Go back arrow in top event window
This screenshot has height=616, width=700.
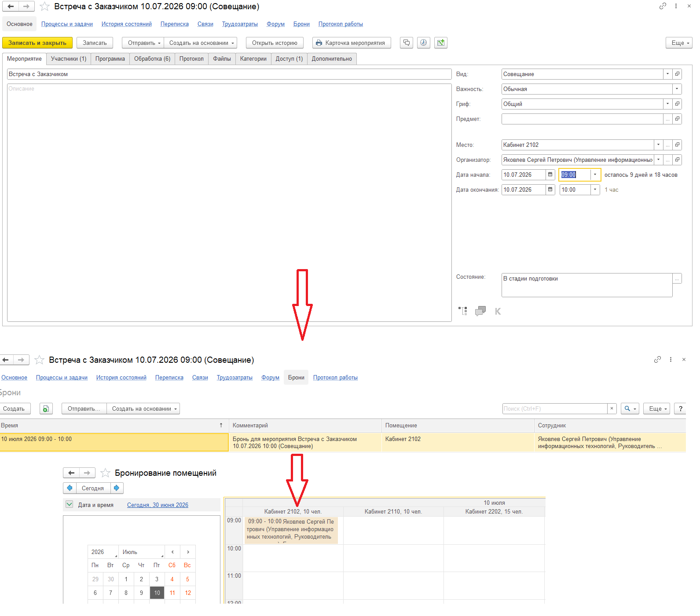click(11, 7)
